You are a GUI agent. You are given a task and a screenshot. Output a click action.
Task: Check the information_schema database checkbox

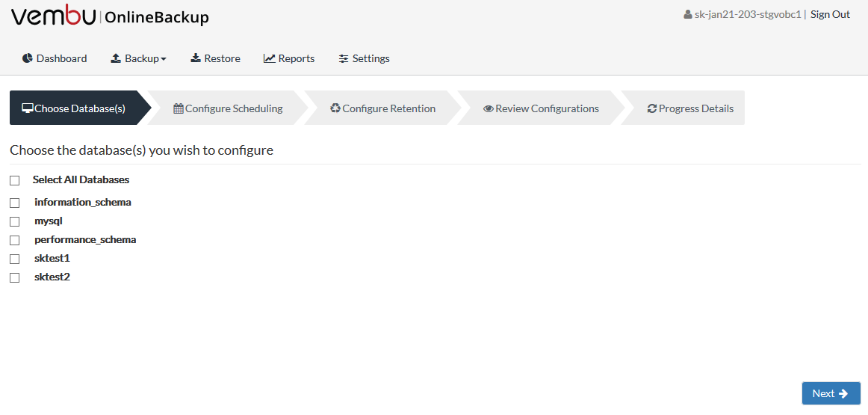click(x=14, y=203)
